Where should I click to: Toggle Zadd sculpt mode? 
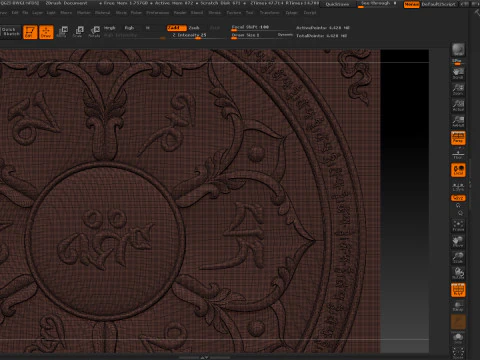pos(176,28)
